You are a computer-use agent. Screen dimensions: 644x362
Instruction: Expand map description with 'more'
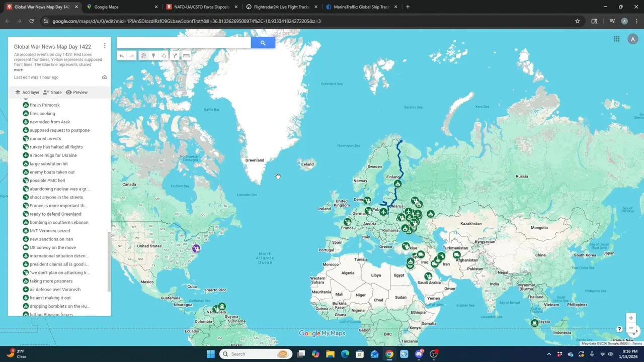click(18, 70)
